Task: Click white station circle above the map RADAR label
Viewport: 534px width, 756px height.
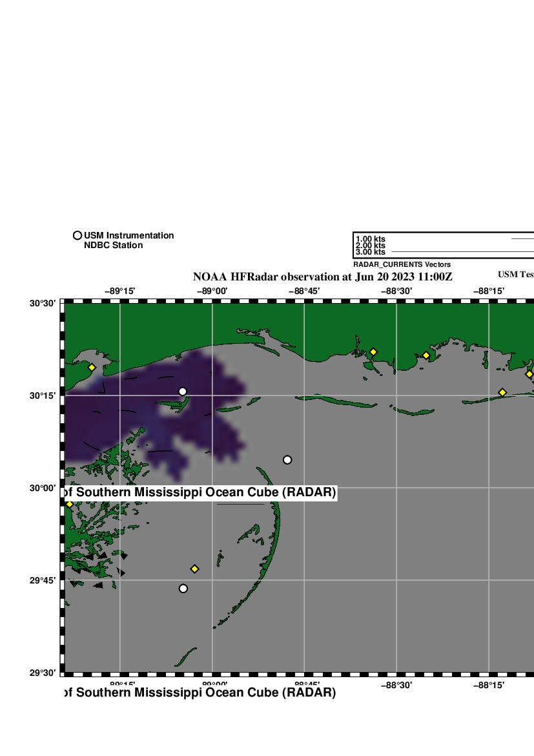Action: (287, 460)
